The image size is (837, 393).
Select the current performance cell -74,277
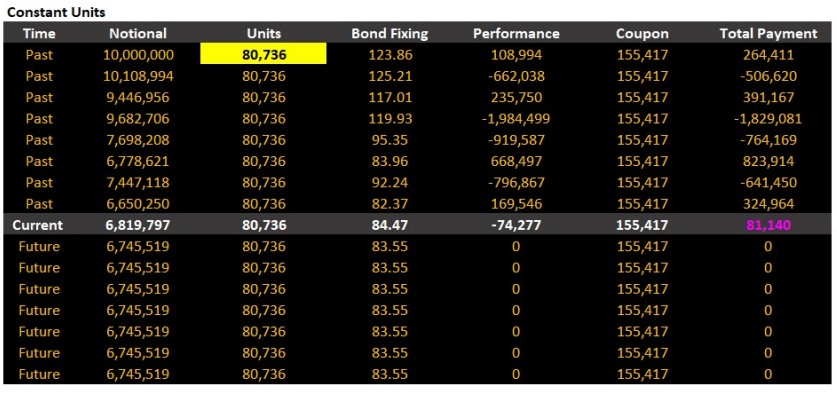point(516,225)
